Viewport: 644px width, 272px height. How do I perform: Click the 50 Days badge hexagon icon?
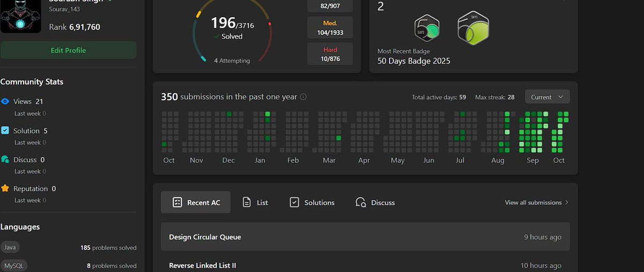[427, 28]
